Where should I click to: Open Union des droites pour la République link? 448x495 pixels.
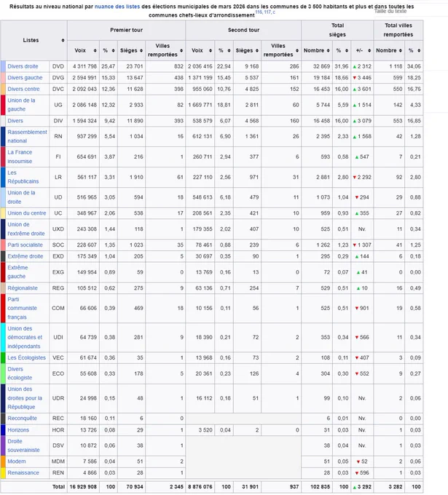point(25,398)
